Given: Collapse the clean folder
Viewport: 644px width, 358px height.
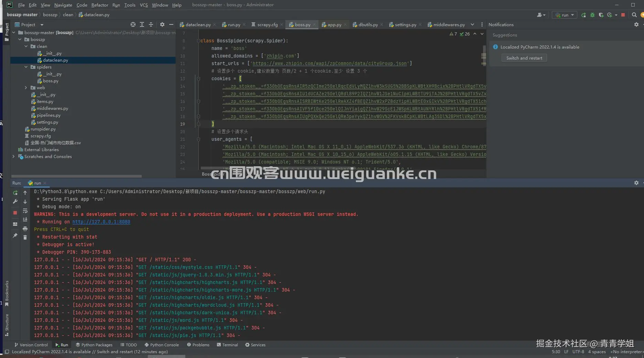Looking at the screenshot, I should coord(26,46).
